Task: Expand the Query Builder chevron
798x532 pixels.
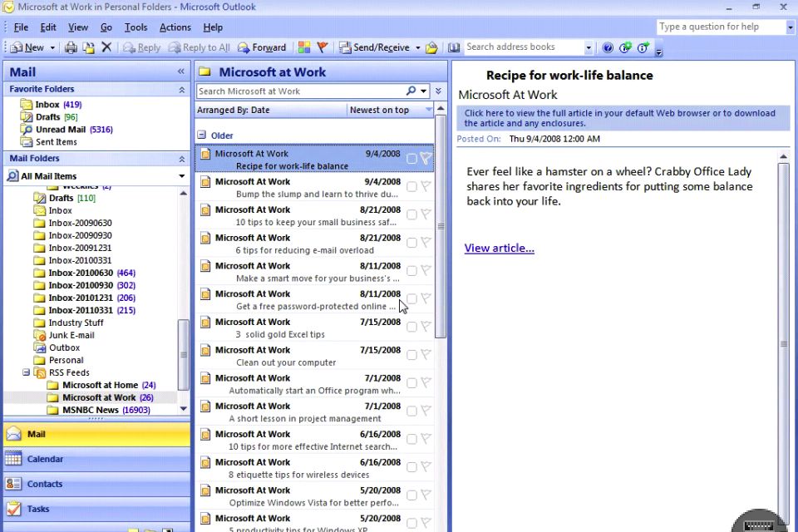Action: pos(439,91)
